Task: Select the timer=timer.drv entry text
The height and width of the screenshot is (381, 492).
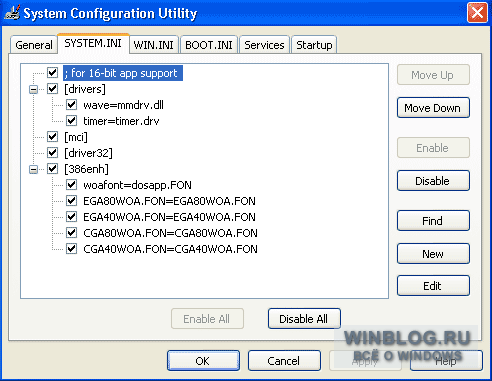Action: click(121, 121)
